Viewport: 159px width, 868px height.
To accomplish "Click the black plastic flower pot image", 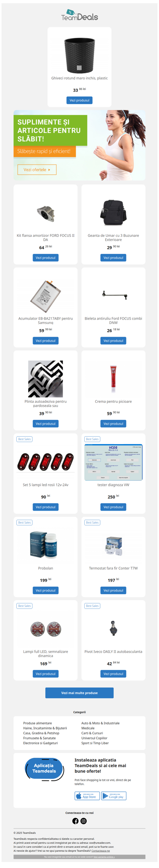I will click(79, 55).
